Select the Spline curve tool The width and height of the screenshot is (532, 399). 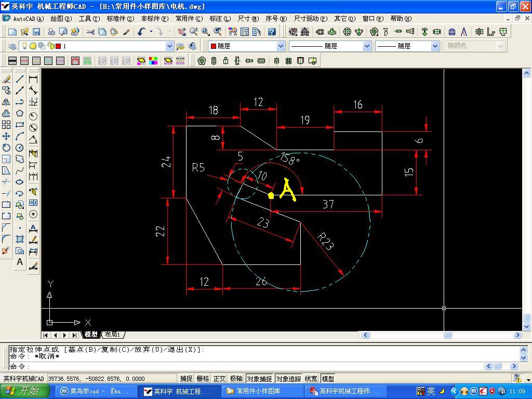pos(20,170)
